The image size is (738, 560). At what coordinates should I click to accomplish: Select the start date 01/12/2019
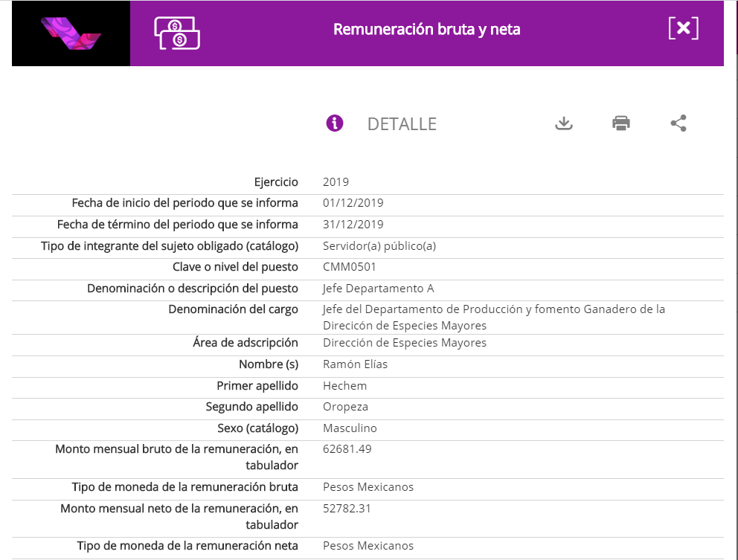tap(353, 203)
